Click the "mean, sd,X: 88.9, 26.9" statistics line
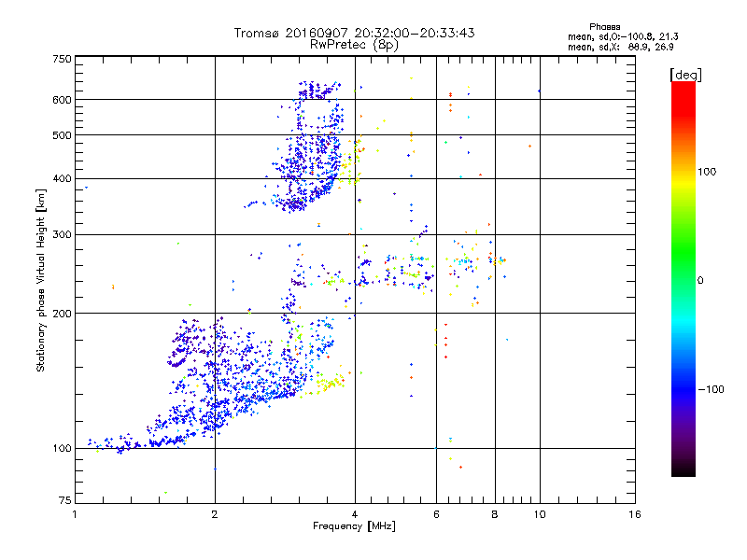Image resolution: width=747 pixels, height=560 pixels. (620, 48)
